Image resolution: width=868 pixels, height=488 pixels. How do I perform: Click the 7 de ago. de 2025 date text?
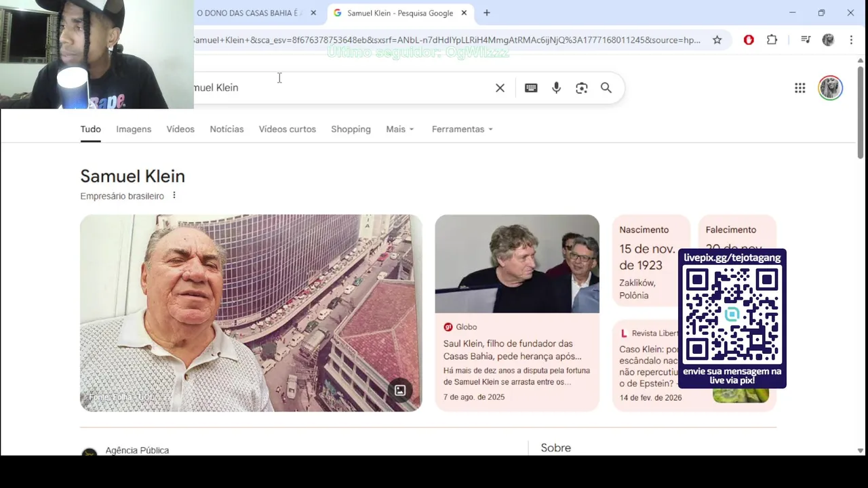(474, 397)
